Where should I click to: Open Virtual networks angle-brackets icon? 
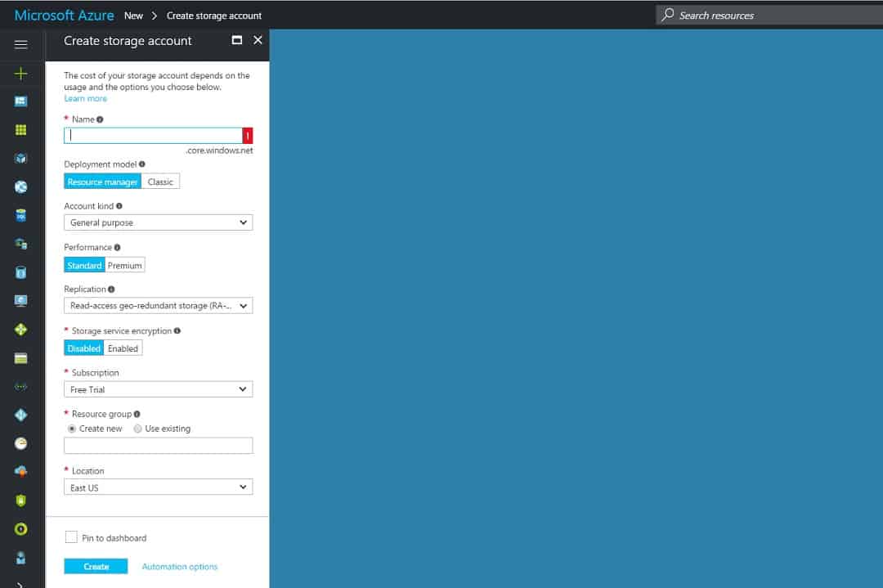pyautogui.click(x=20, y=387)
